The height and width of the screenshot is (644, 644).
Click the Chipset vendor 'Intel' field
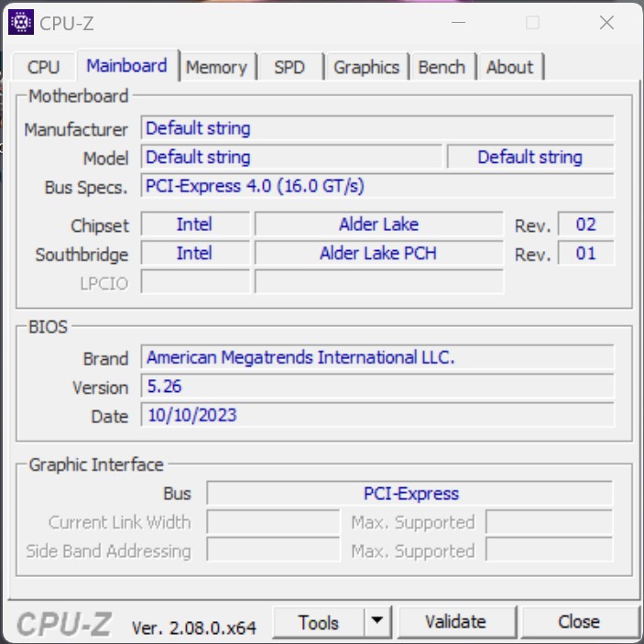pos(195,224)
